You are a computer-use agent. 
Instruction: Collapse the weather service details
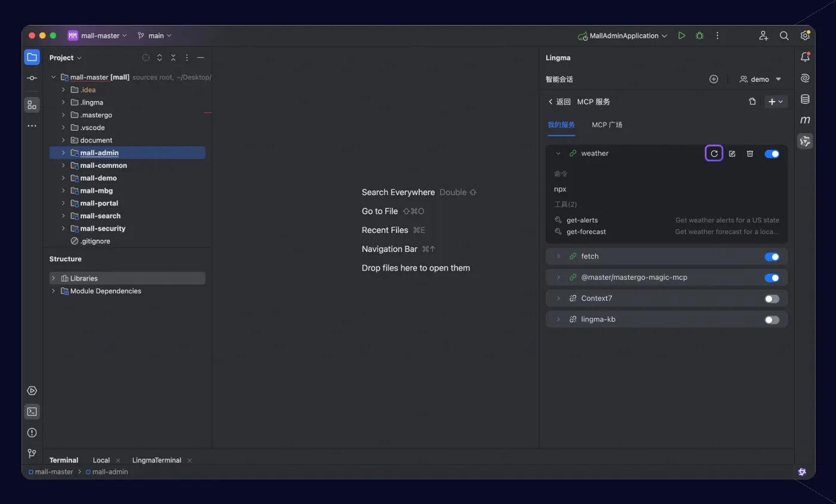[558, 153]
